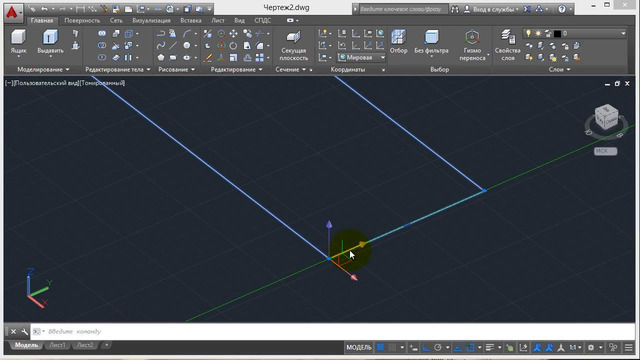Open the Лист2 layout tab
This screenshot has height=360, width=640.
point(85,345)
